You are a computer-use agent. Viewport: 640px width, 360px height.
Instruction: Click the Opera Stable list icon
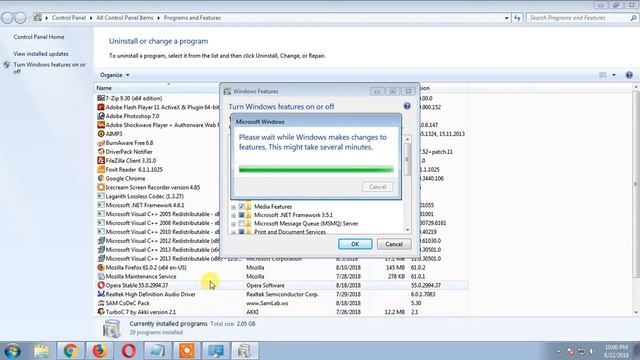101,285
